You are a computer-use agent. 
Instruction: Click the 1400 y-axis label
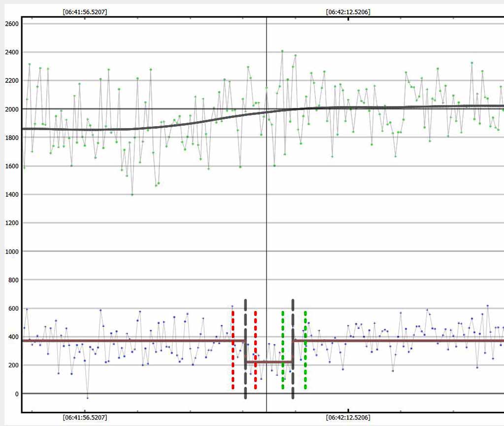click(12, 194)
